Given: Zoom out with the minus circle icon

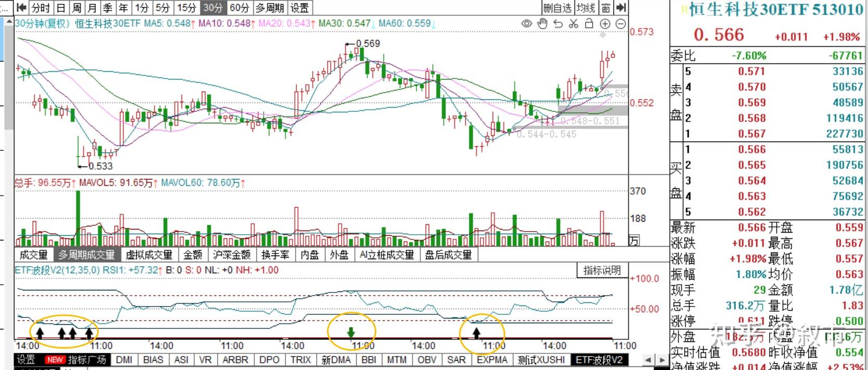Looking at the screenshot, I should [x=621, y=24].
